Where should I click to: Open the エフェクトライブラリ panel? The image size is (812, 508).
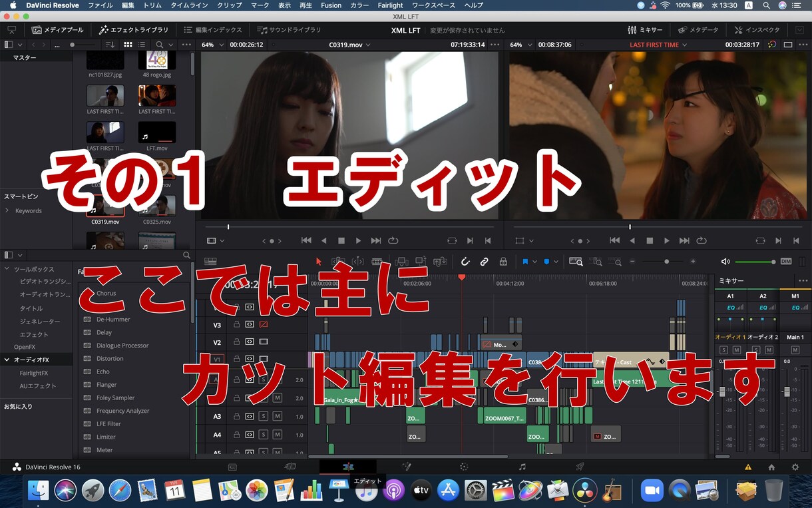pos(134,30)
